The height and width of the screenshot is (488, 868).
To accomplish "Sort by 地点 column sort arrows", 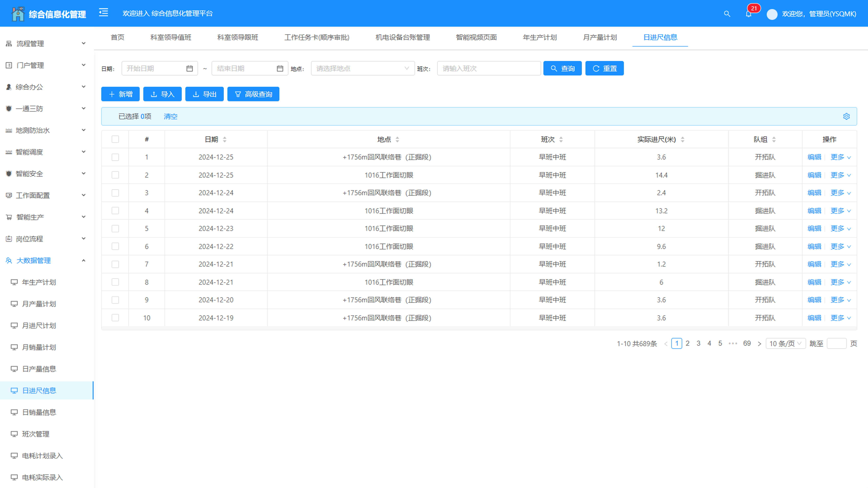I will click(x=397, y=139).
